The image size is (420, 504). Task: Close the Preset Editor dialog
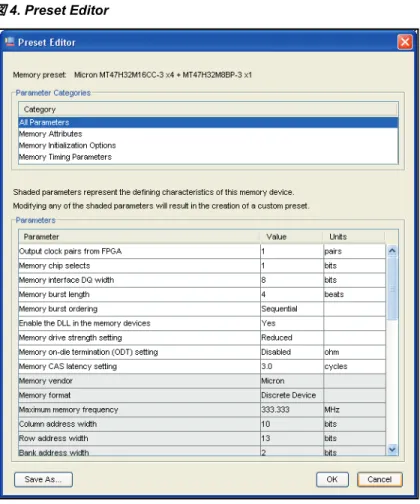(405, 42)
